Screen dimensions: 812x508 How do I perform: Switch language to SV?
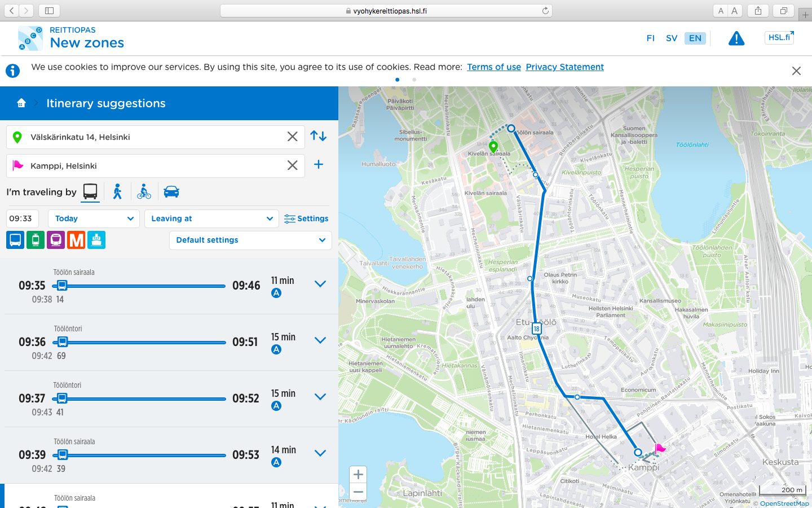tap(672, 38)
